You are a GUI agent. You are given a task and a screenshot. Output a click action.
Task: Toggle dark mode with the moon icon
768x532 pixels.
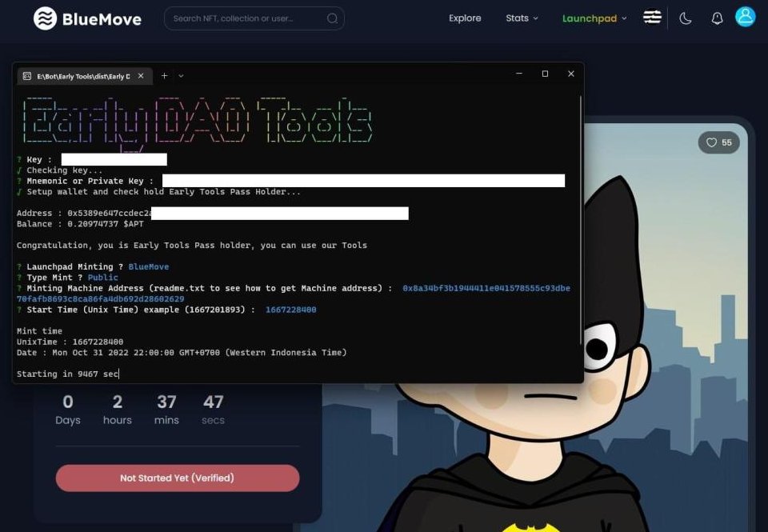(x=686, y=18)
